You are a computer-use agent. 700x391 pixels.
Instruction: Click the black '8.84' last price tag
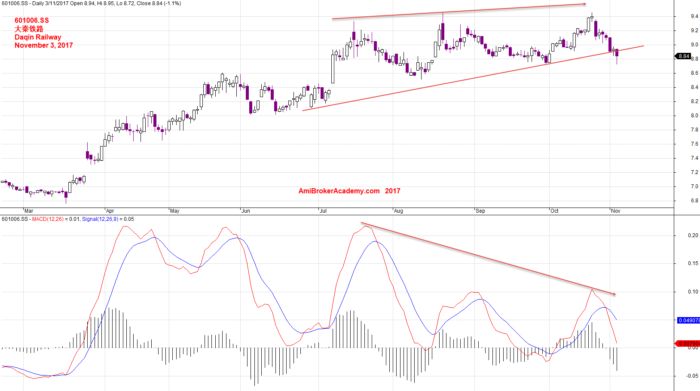tap(683, 56)
